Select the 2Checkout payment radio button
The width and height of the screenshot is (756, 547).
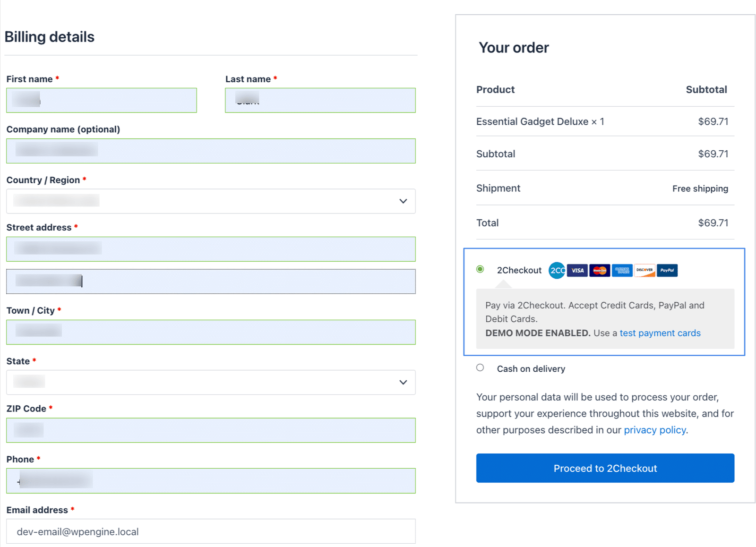480,269
